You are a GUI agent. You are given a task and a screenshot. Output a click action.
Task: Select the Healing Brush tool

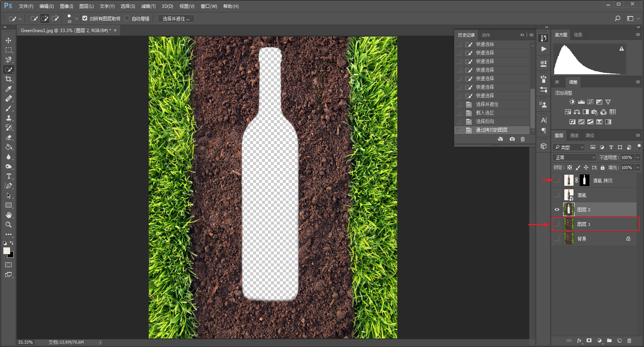[x=9, y=99]
